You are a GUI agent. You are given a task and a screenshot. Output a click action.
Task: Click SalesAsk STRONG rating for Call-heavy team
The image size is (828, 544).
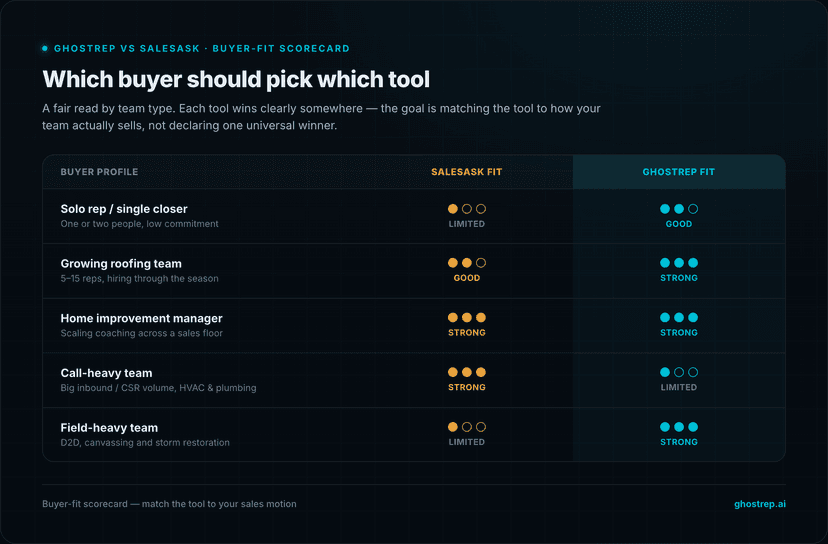(467, 387)
